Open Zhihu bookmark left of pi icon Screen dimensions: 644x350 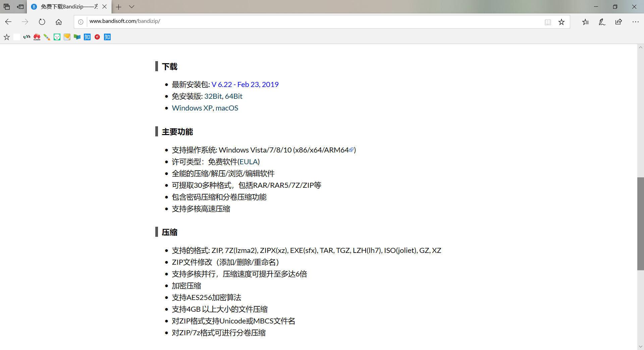[x=87, y=37]
